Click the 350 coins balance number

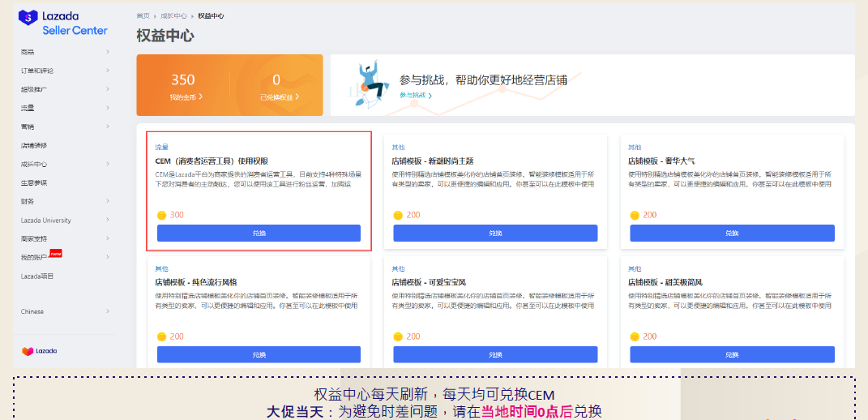(182, 79)
